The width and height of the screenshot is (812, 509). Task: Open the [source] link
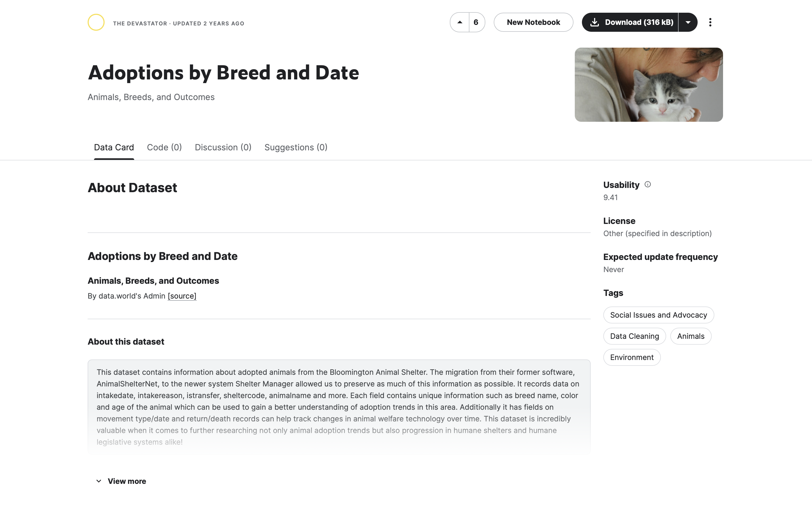(x=182, y=296)
